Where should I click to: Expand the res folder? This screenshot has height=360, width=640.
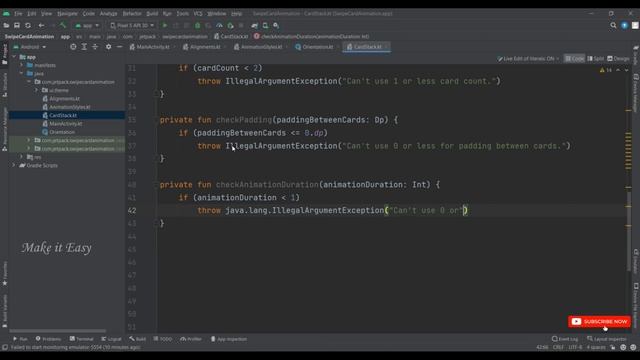[22, 157]
